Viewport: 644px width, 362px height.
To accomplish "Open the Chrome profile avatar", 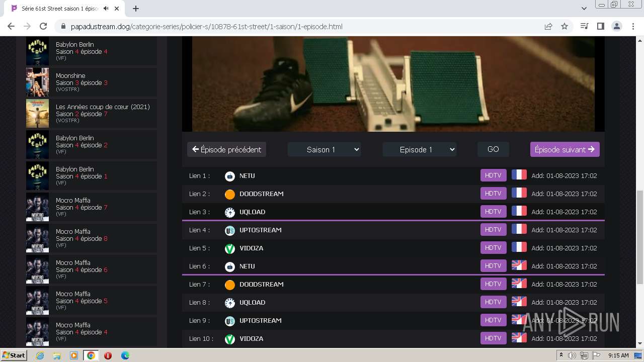I will point(616,26).
